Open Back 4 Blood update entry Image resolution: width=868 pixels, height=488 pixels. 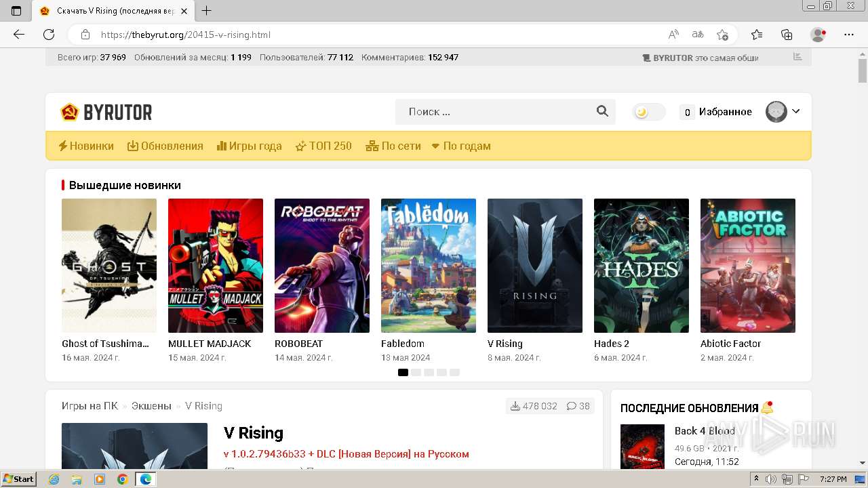[705, 431]
